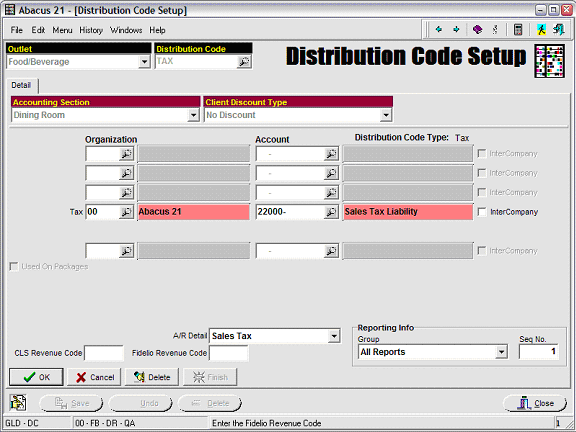Expand the Outlet Food/Beverage dropdown
This screenshot has height=432, width=576.
tap(144, 62)
